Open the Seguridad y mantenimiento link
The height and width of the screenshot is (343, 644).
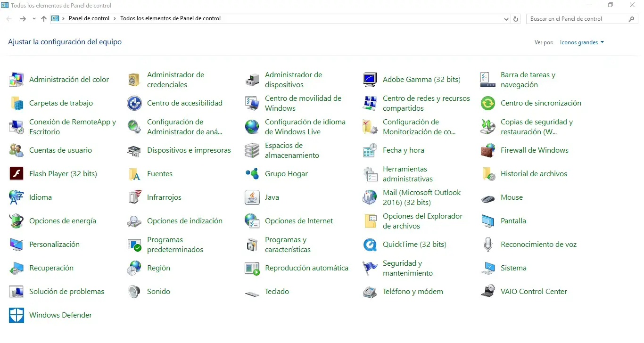click(408, 268)
